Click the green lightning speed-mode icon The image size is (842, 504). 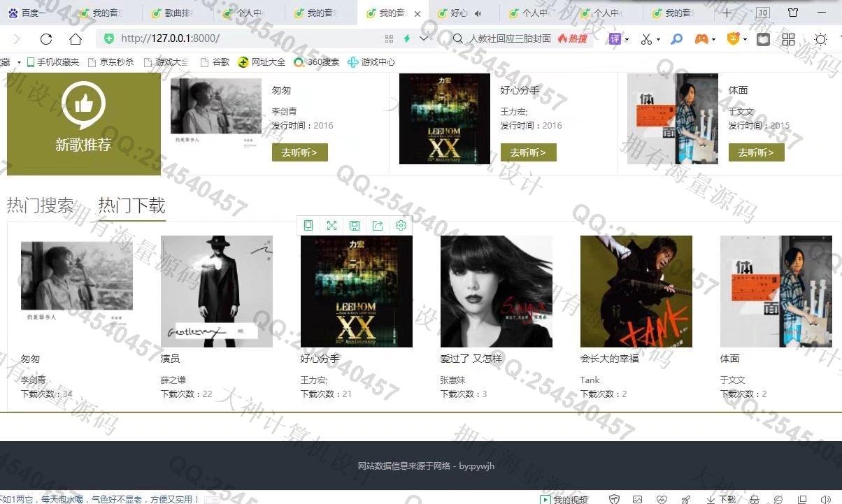click(406, 38)
